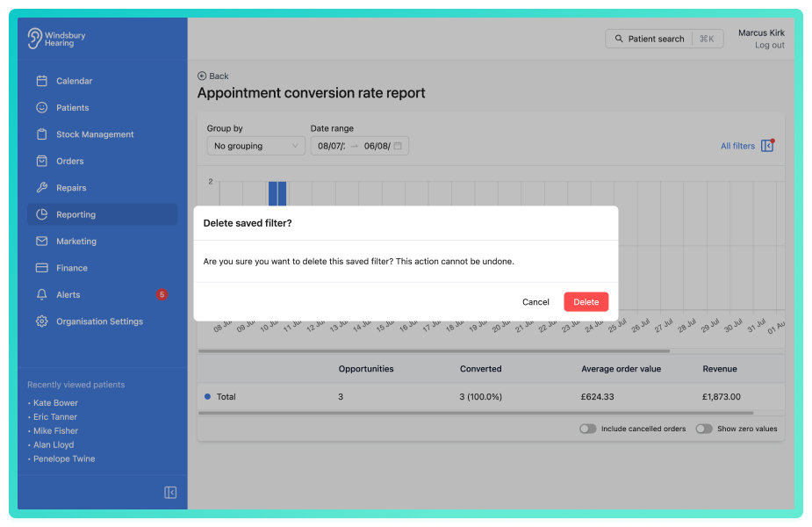The image size is (812, 527).
Task: Click the Windsbury Hearing ear logo
Action: click(35, 39)
